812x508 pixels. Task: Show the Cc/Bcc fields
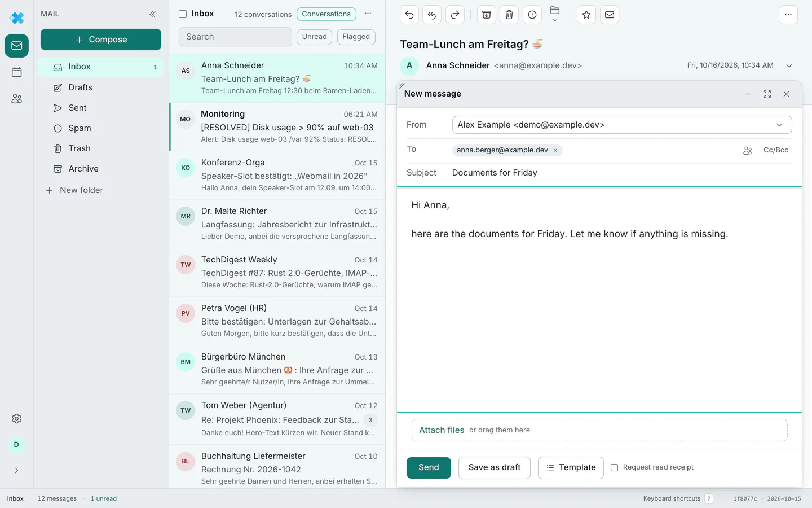pos(776,150)
